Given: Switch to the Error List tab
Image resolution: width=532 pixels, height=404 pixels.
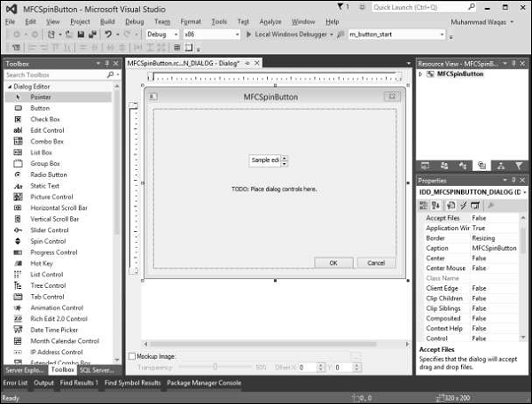Looking at the screenshot, I should click(x=15, y=383).
